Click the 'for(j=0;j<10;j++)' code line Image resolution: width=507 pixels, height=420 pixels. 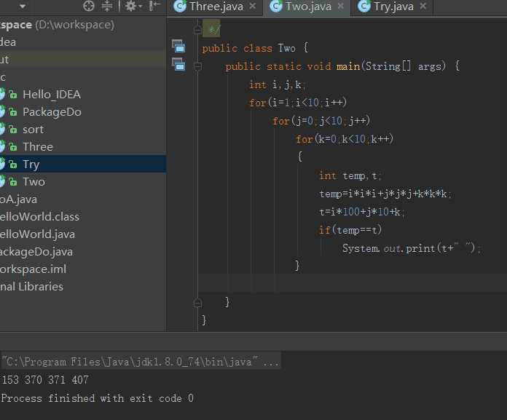pyautogui.click(x=321, y=121)
